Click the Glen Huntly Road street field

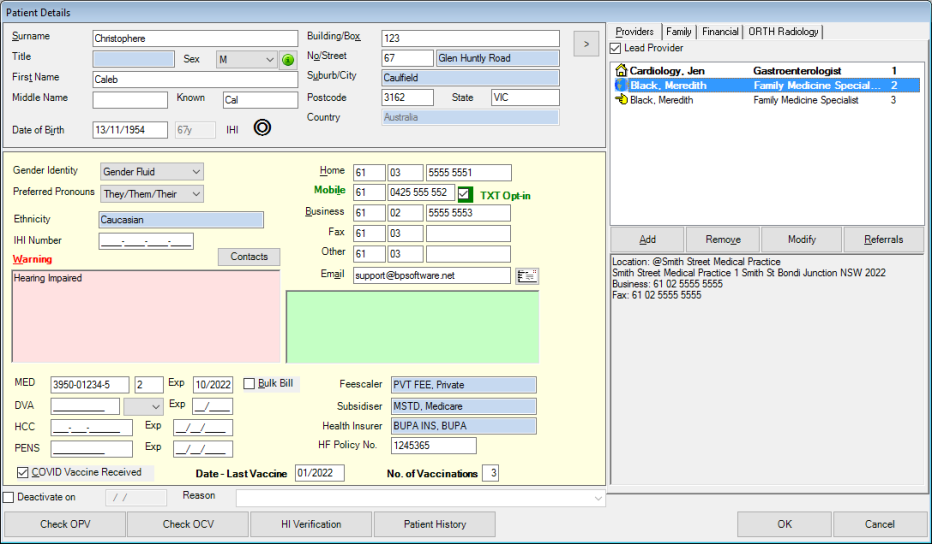pos(498,58)
